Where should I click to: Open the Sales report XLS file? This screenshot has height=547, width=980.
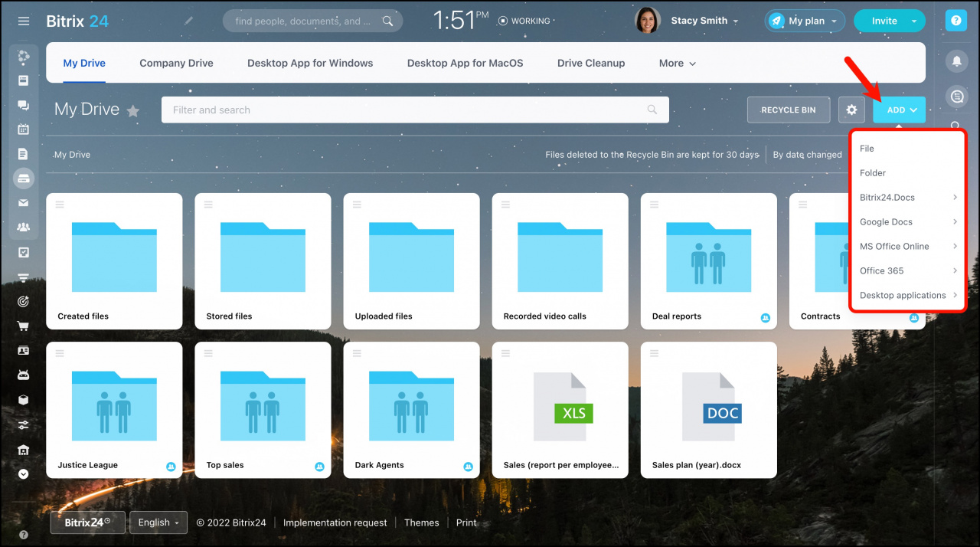coord(560,410)
